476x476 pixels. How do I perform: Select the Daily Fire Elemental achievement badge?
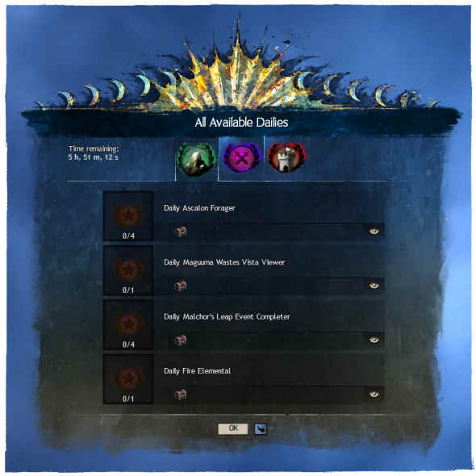(x=128, y=378)
